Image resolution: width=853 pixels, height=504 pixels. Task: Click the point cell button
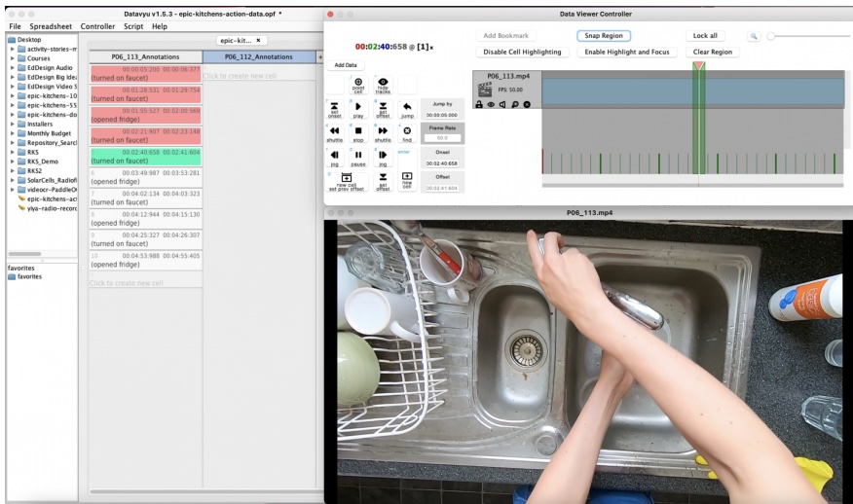[x=358, y=86]
